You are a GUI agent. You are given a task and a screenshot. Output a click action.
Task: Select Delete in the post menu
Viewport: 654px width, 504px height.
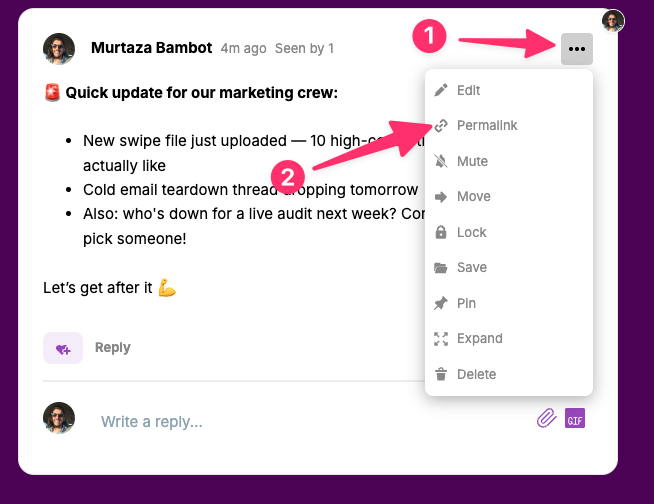(476, 375)
